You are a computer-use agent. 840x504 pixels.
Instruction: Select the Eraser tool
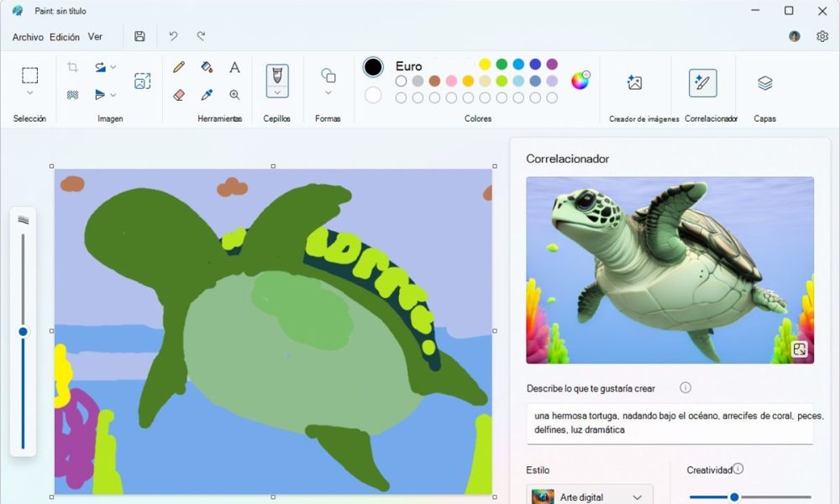[x=179, y=94]
